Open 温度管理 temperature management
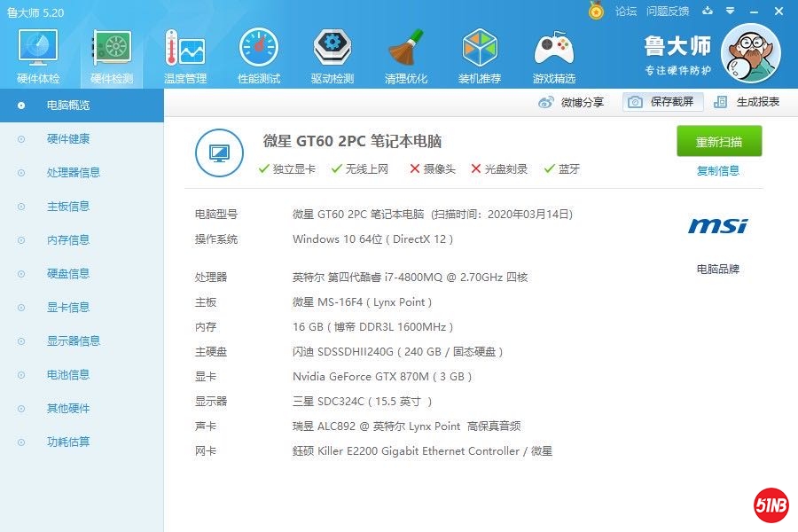The width and height of the screenshot is (798, 532). click(184, 56)
